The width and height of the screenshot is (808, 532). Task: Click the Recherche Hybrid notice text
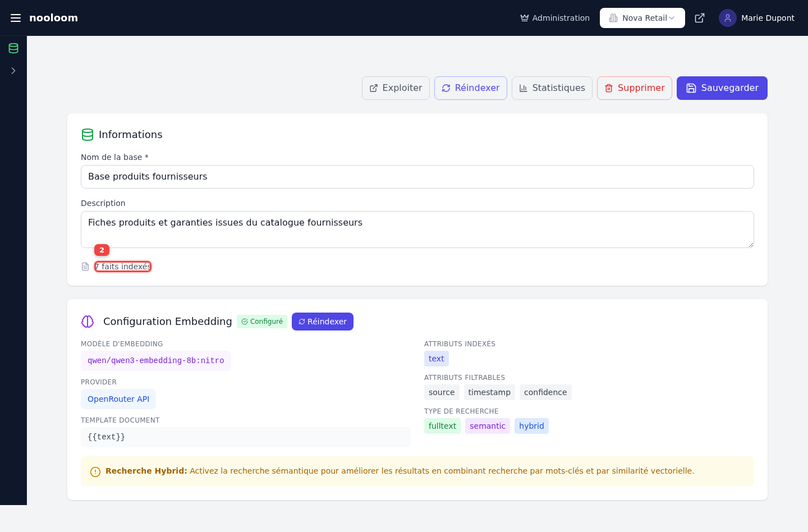(x=400, y=471)
